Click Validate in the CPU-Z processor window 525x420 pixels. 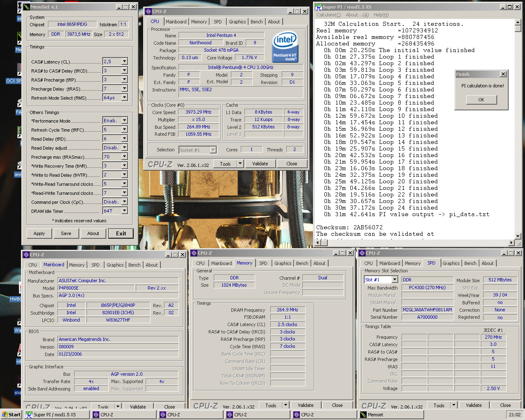[260, 164]
